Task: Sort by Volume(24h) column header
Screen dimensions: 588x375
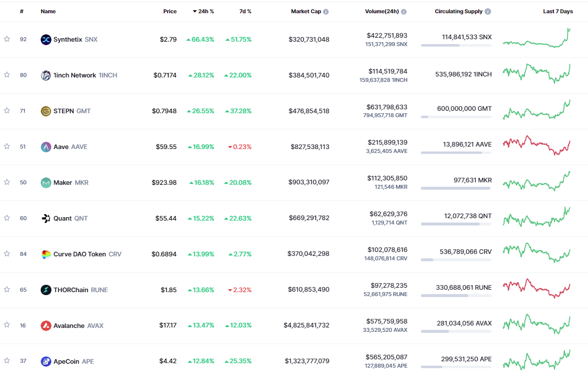Action: [x=382, y=11]
